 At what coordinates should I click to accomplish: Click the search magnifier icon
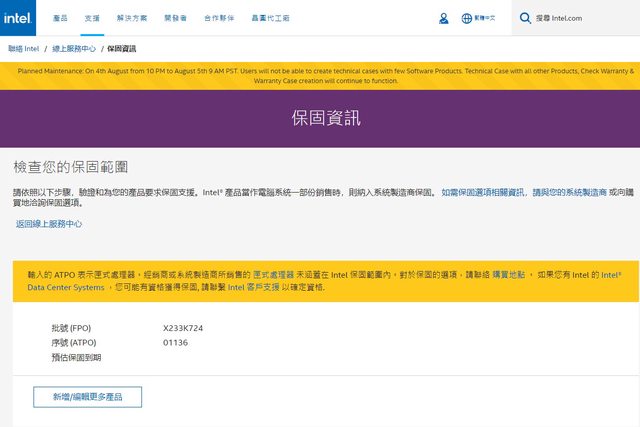pyautogui.click(x=527, y=18)
